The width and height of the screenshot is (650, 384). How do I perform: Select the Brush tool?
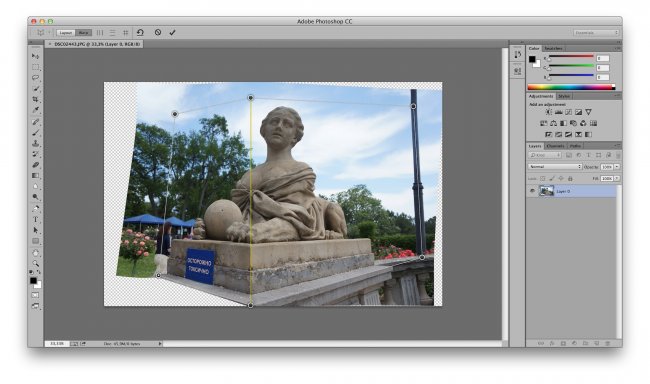[x=36, y=133]
